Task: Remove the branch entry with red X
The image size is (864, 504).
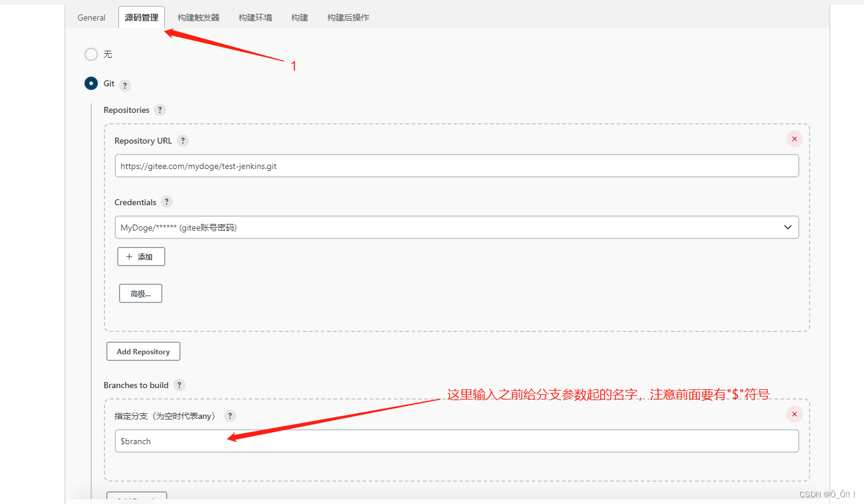Action: [x=795, y=414]
